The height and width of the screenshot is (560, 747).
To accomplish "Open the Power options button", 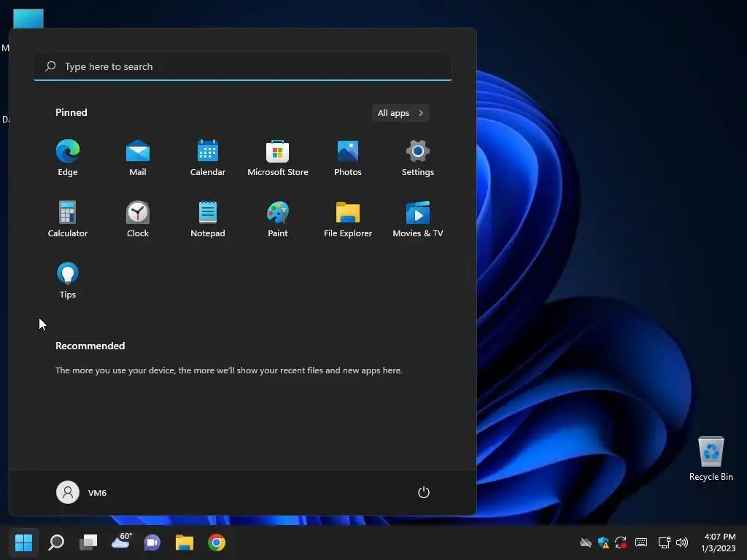I will (x=424, y=492).
